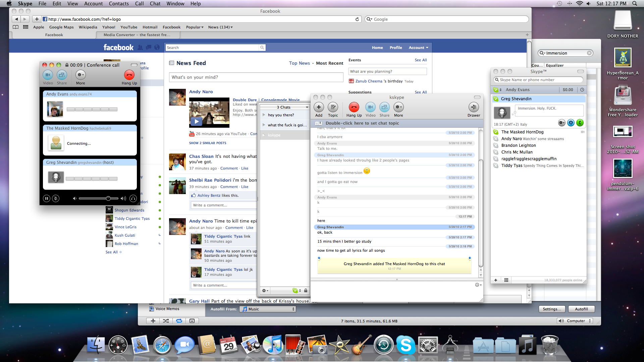
Task: Open the Drawer in kskype chat
Action: tap(474, 107)
